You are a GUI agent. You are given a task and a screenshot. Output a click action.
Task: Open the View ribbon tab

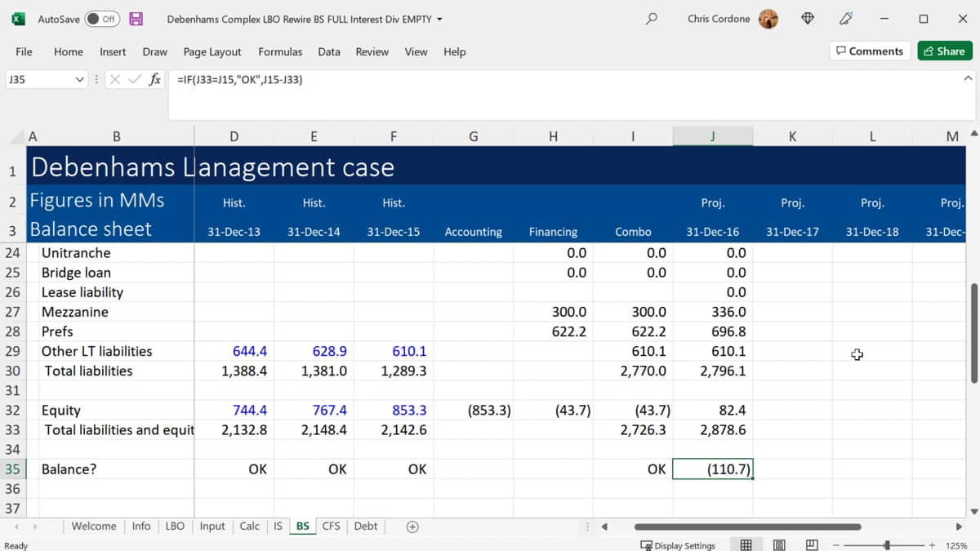click(x=416, y=51)
